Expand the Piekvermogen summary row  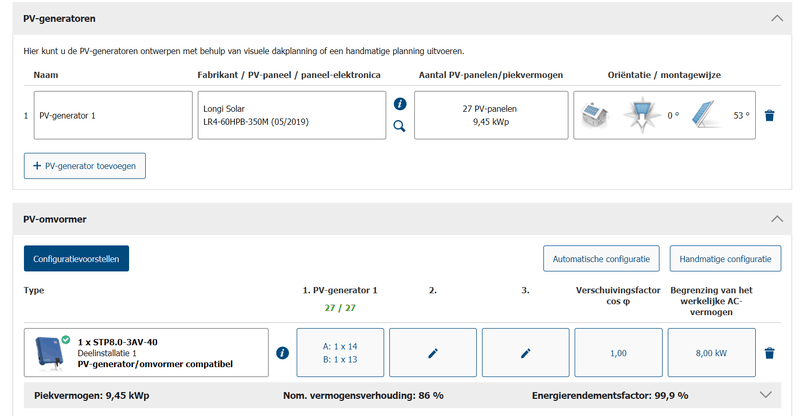[765, 395]
